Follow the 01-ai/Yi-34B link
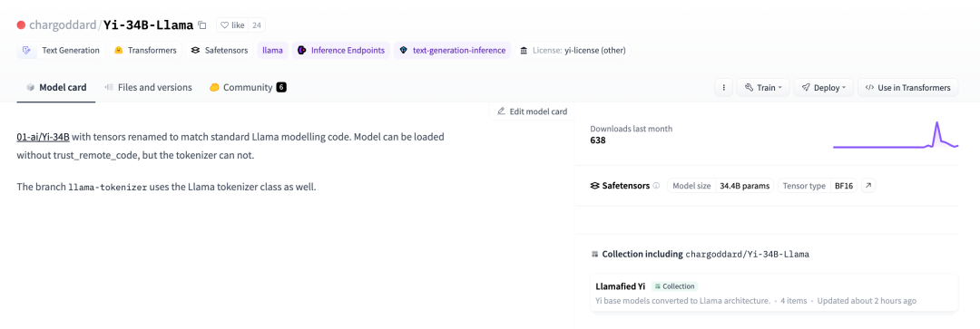 44,136
